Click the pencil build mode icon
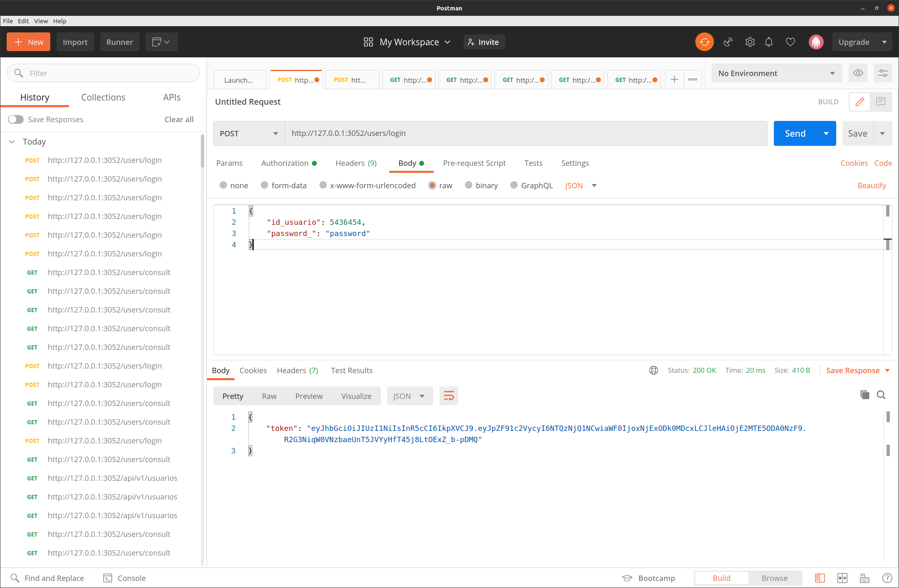Image resolution: width=899 pixels, height=588 pixels. (x=860, y=102)
